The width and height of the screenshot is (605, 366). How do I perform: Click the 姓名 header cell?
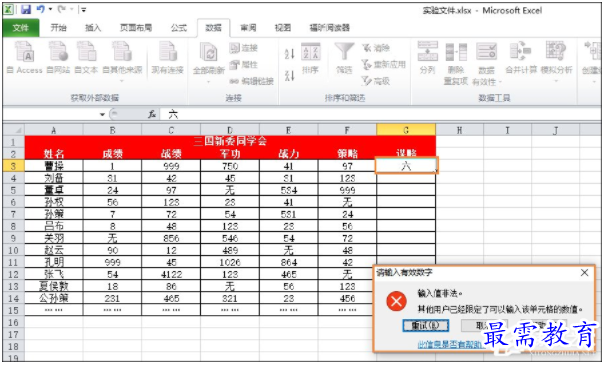coord(54,153)
